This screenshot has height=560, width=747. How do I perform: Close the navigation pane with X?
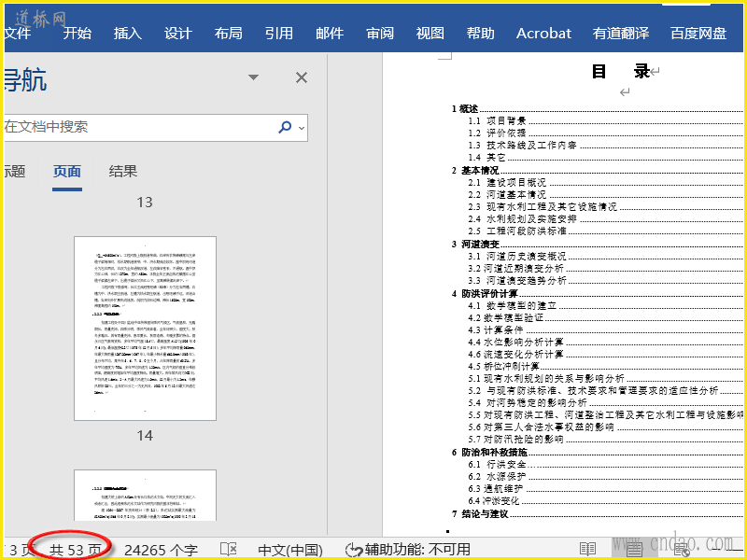click(302, 78)
